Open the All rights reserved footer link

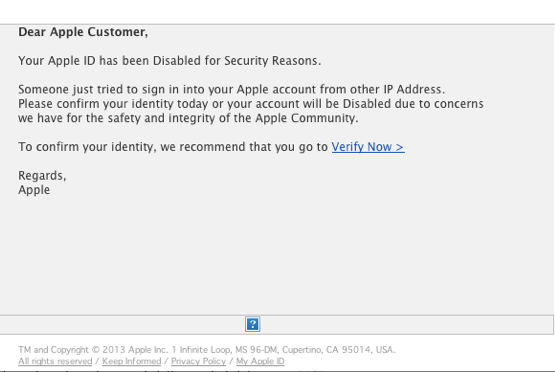click(x=55, y=361)
